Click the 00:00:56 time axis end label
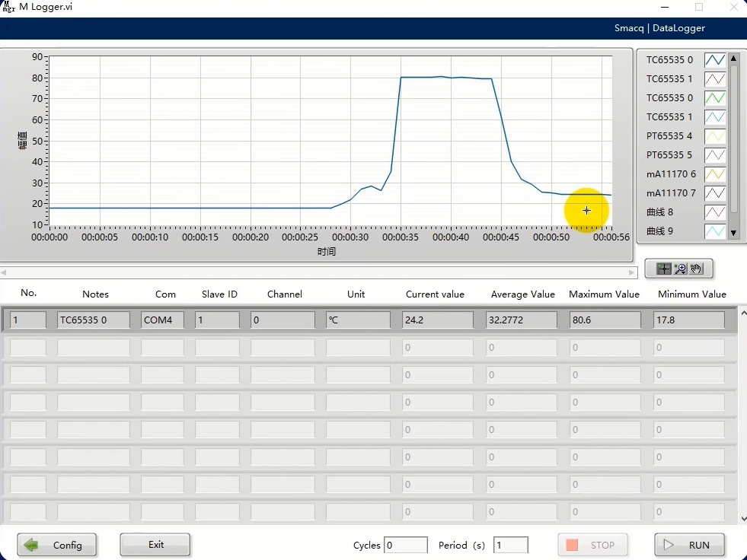The height and width of the screenshot is (560, 747). pos(611,237)
